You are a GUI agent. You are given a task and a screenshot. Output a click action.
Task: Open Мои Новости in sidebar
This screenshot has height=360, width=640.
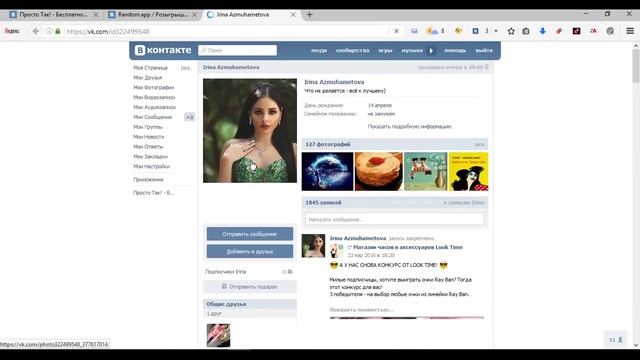click(x=149, y=137)
